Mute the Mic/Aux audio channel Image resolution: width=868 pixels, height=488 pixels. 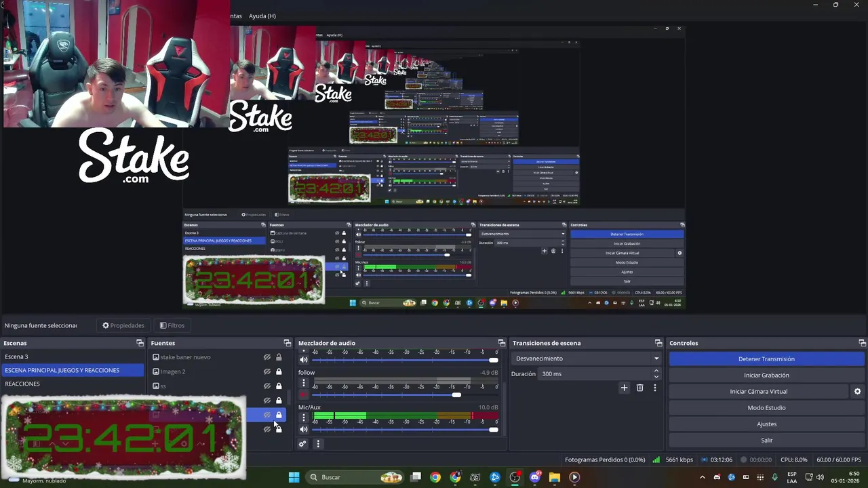point(303,429)
